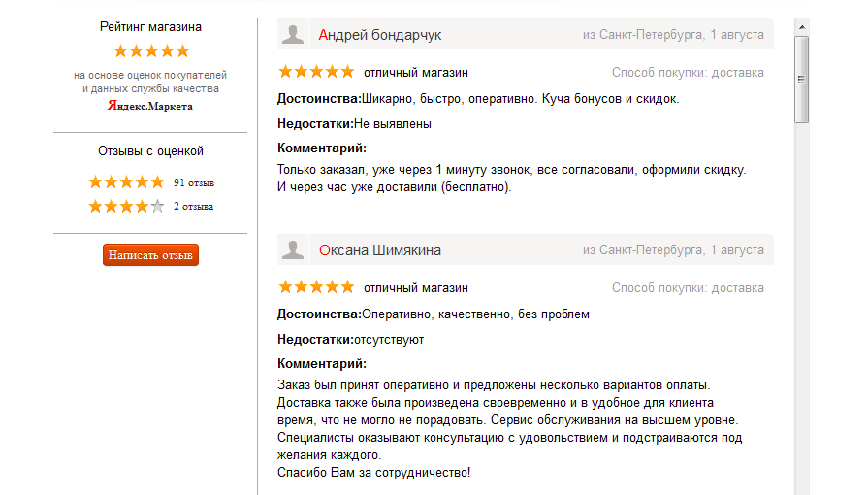Click the five-star row in the ratings filter
The width and height of the screenshot is (868, 495).
tap(126, 182)
